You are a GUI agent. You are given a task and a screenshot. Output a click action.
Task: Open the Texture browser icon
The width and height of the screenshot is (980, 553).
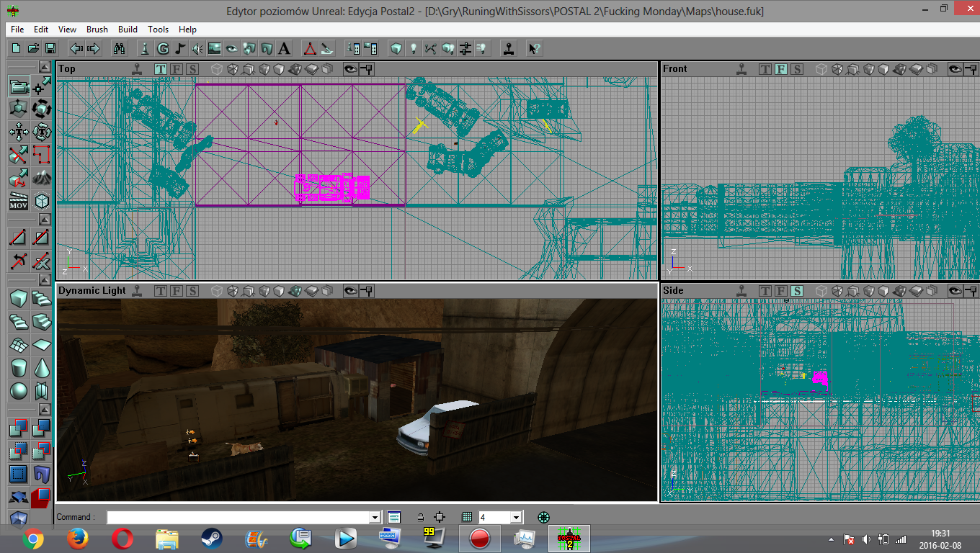215,48
